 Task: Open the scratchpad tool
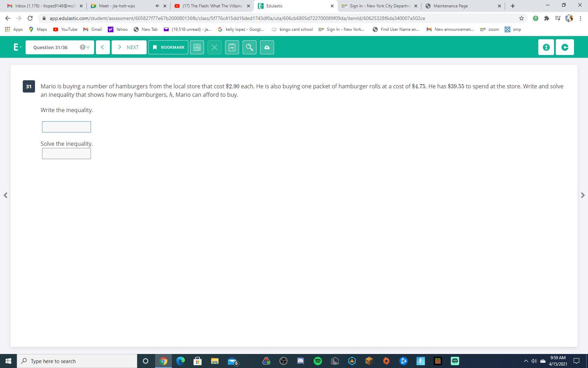(232, 47)
